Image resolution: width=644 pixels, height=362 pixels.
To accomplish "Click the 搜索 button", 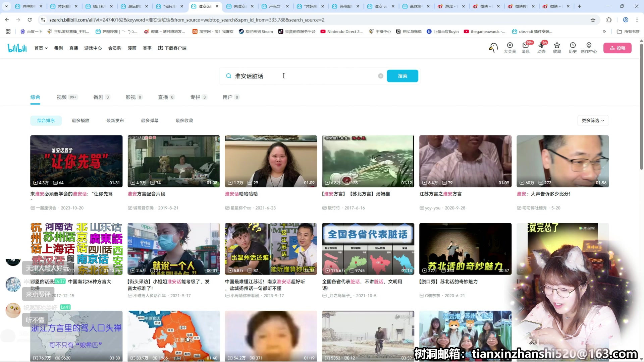I will [x=402, y=76].
